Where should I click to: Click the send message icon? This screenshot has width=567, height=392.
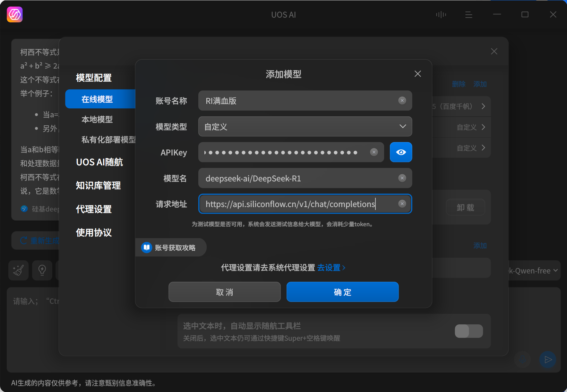pyautogui.click(x=548, y=360)
